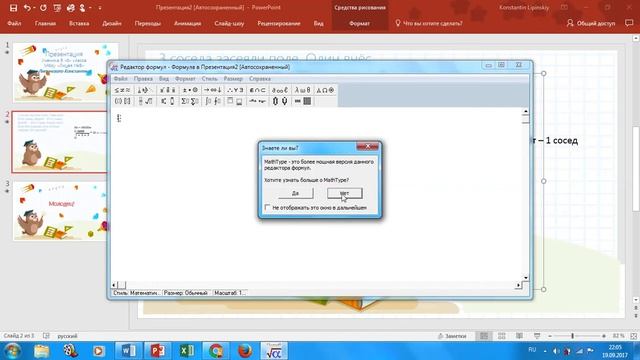Image resolution: width=640 pixels, height=360 pixels.
Task: Open uppercase Greek letters palette (ΔΩΘ)
Action: point(325,90)
